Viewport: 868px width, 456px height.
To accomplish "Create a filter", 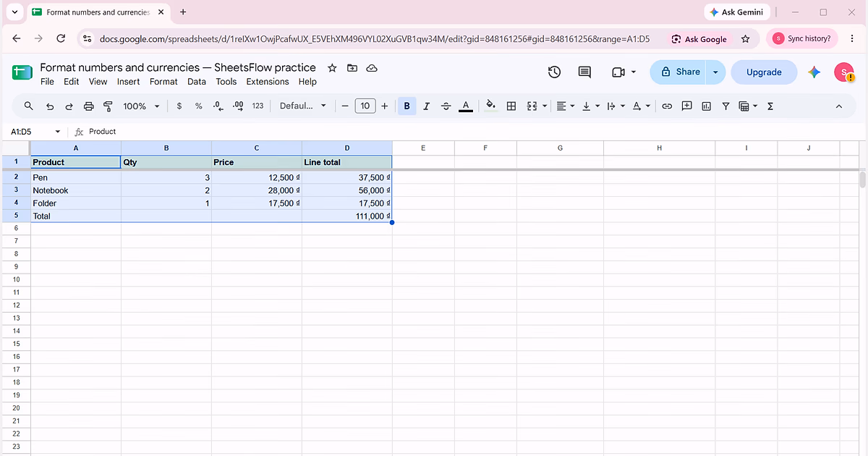I will (726, 106).
